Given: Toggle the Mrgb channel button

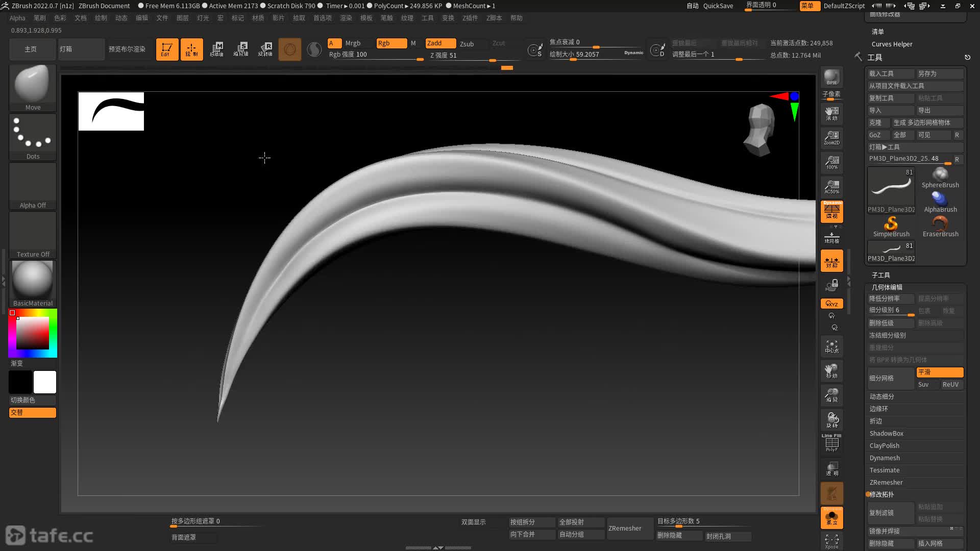Looking at the screenshot, I should 353,43.
